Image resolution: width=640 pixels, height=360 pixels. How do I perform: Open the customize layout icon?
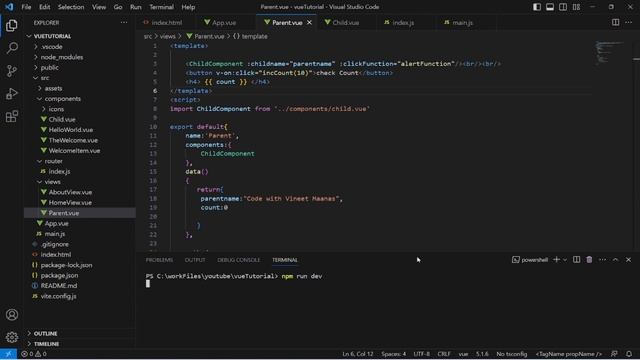[x=576, y=7]
